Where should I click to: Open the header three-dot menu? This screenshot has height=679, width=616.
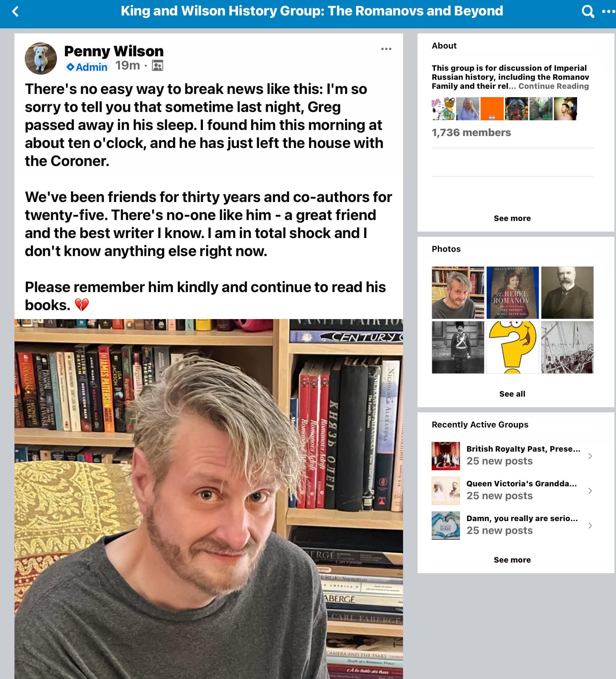(609, 12)
